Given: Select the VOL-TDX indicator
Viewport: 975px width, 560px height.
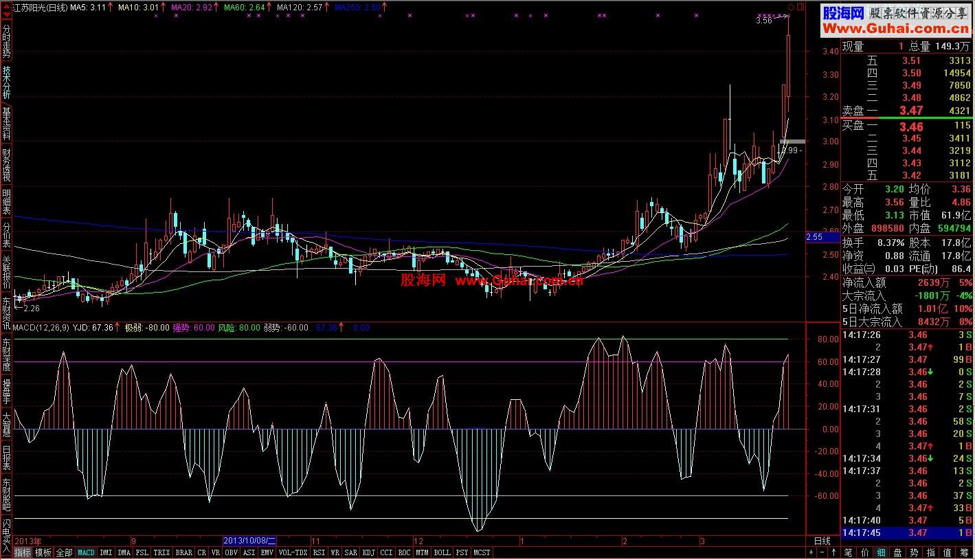Looking at the screenshot, I should tap(293, 552).
